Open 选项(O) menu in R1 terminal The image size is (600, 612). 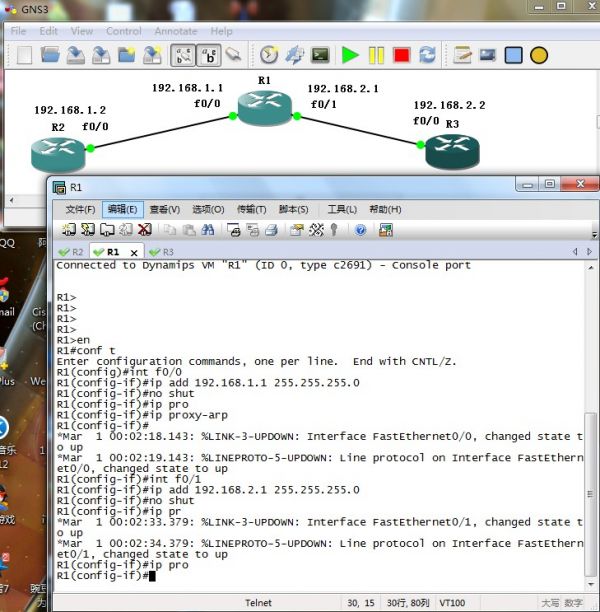pyautogui.click(x=208, y=210)
